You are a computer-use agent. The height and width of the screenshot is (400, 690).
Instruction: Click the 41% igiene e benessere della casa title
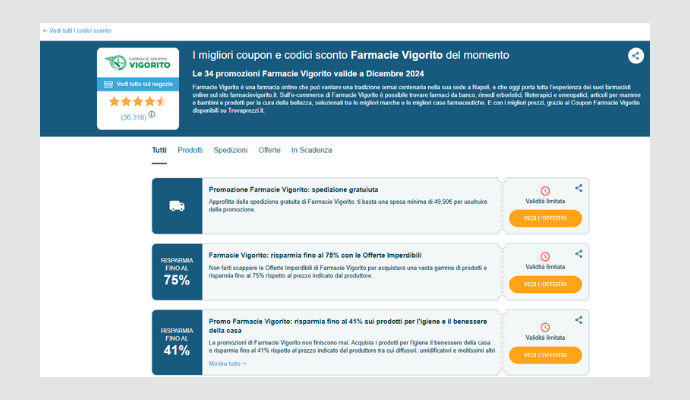[348, 326]
